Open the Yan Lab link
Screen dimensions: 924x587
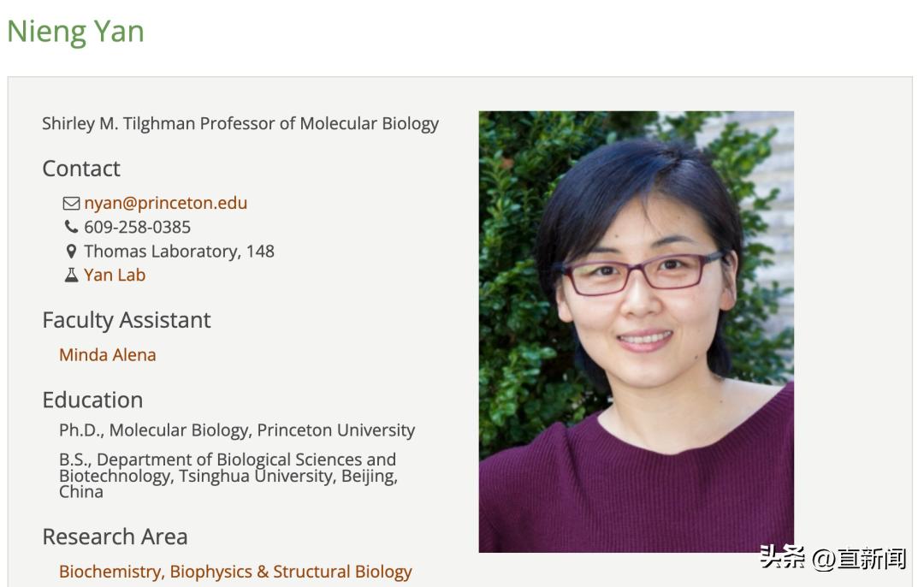pyautogui.click(x=115, y=276)
